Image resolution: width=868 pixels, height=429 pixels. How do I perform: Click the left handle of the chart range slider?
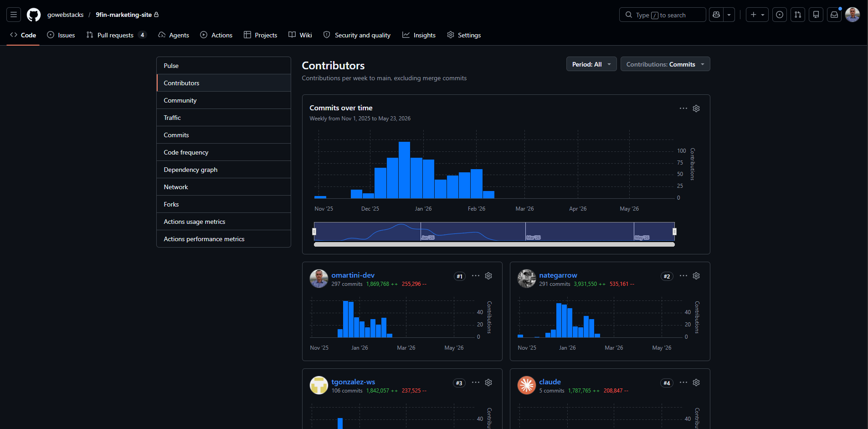tap(314, 232)
